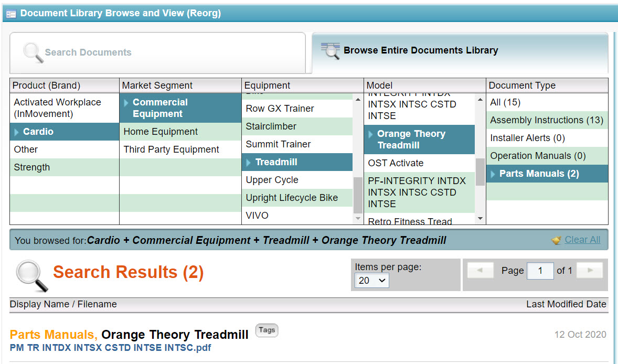Viewport: 618px width, 364px height.
Task: Select Third Party Equipment segment
Action: pos(180,149)
